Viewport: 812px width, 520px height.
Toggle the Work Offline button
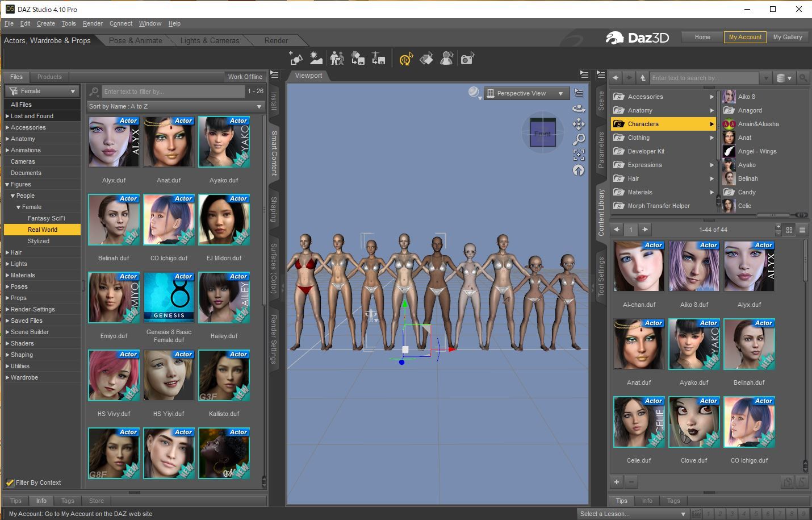click(245, 77)
